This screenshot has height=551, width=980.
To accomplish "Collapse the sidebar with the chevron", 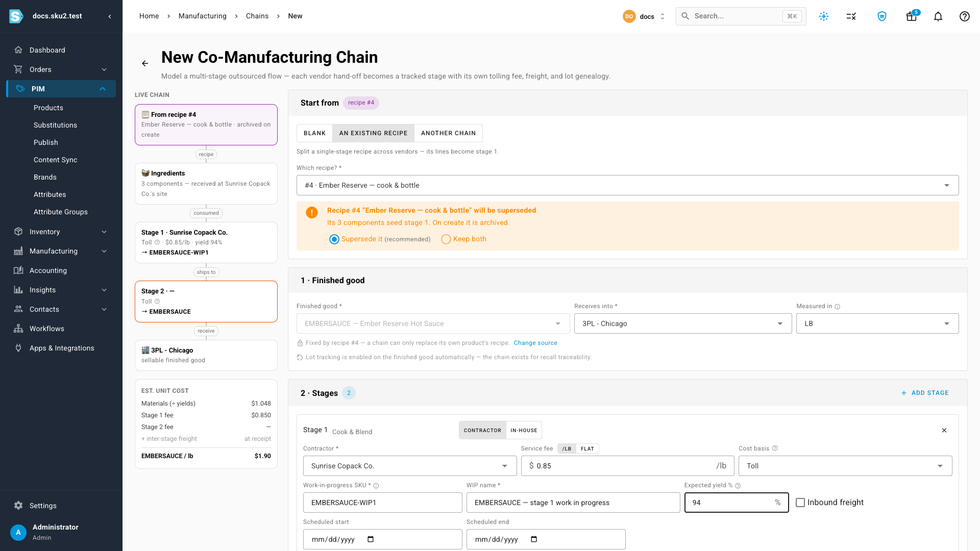I will (110, 16).
